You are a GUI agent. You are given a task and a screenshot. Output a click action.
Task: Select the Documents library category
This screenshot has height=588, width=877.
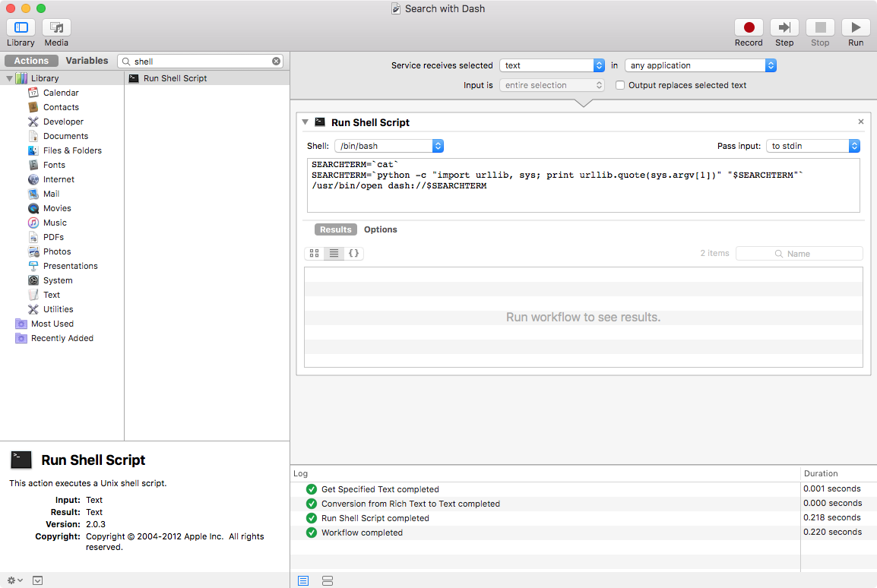coord(65,137)
